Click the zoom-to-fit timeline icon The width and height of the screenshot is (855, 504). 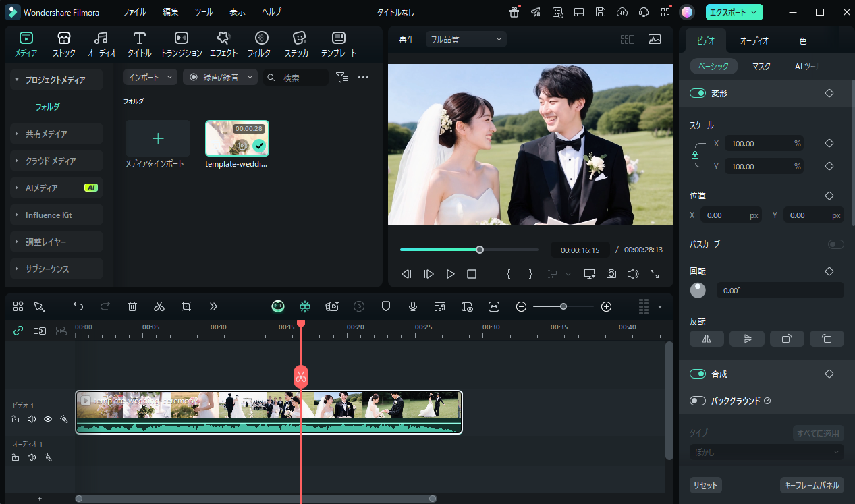coord(494,306)
